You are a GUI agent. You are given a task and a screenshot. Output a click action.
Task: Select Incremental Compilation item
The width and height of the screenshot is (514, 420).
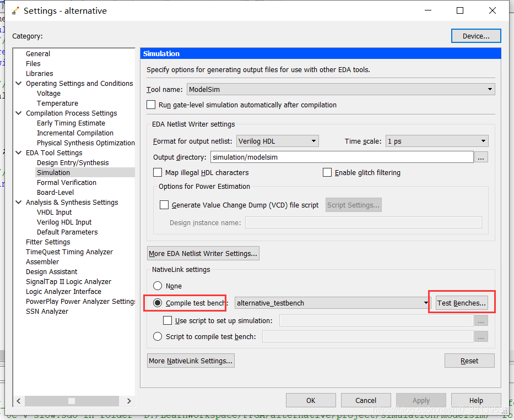coord(75,133)
